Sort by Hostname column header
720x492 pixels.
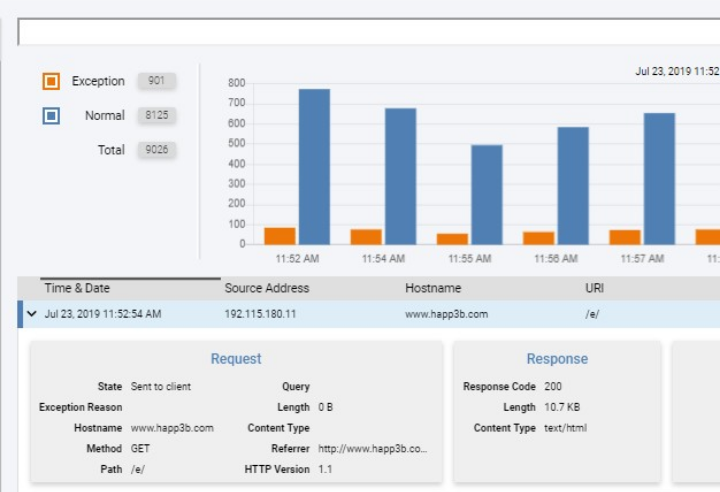click(433, 288)
